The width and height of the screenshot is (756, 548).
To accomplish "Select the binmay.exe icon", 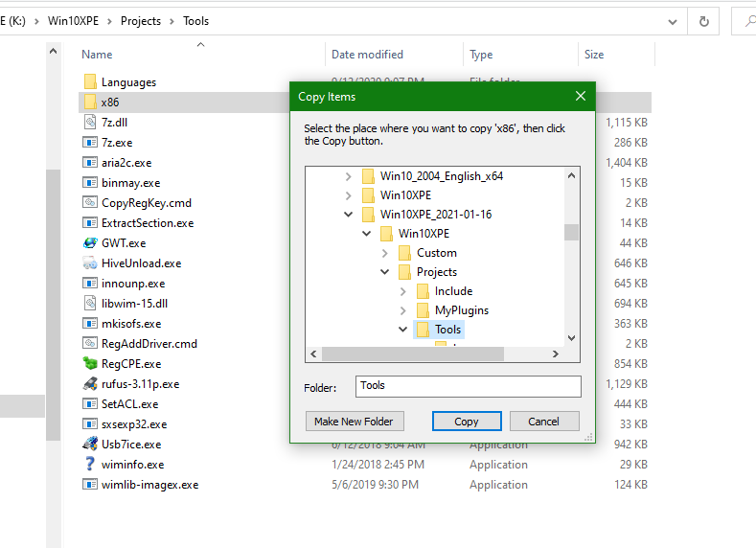I will (x=90, y=183).
